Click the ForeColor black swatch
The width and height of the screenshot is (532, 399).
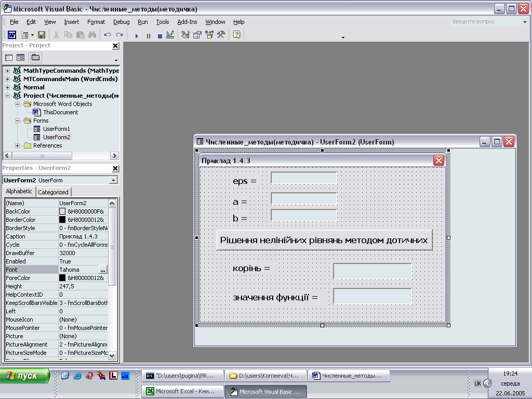click(x=62, y=278)
